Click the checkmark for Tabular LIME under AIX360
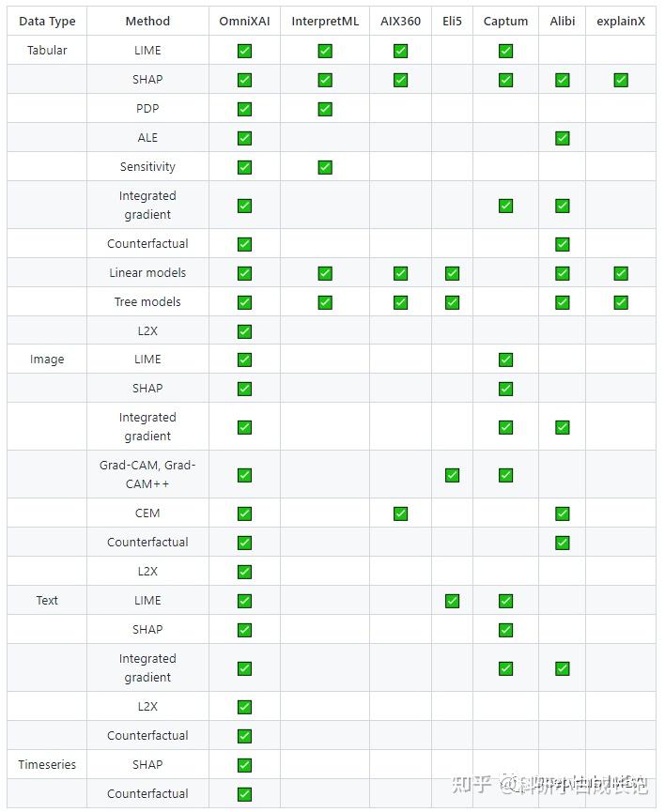Image resolution: width=665 pixels, height=812 pixels. click(400, 51)
